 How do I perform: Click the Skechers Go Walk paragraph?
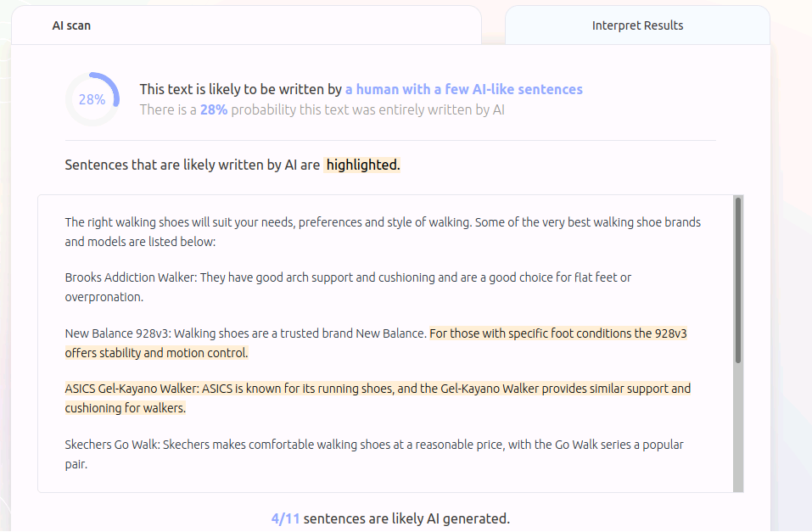374,454
